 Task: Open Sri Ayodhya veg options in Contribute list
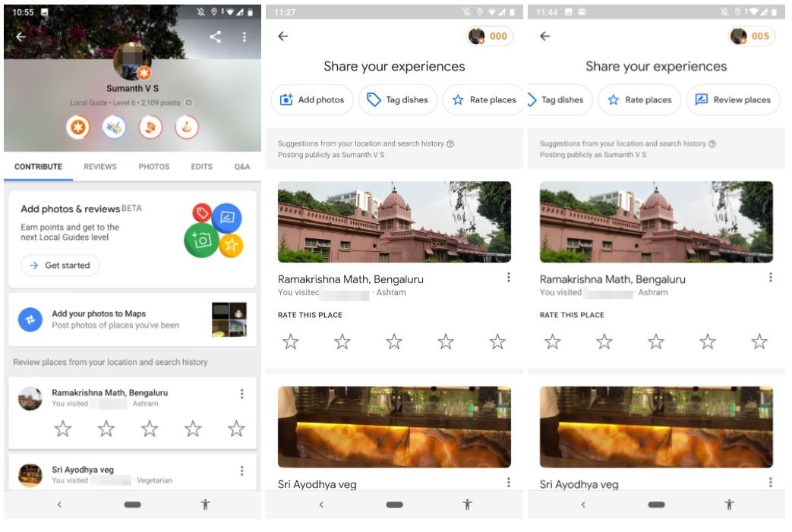pyautogui.click(x=241, y=471)
